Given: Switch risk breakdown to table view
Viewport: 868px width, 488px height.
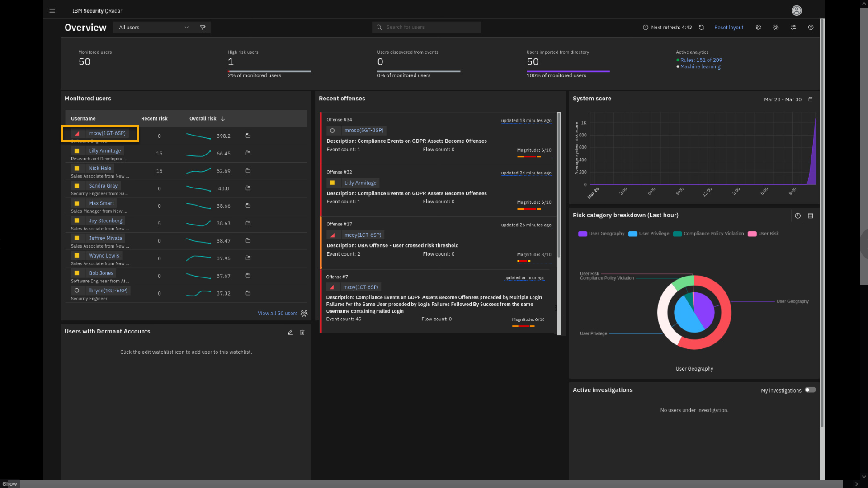Looking at the screenshot, I should 811,216.
